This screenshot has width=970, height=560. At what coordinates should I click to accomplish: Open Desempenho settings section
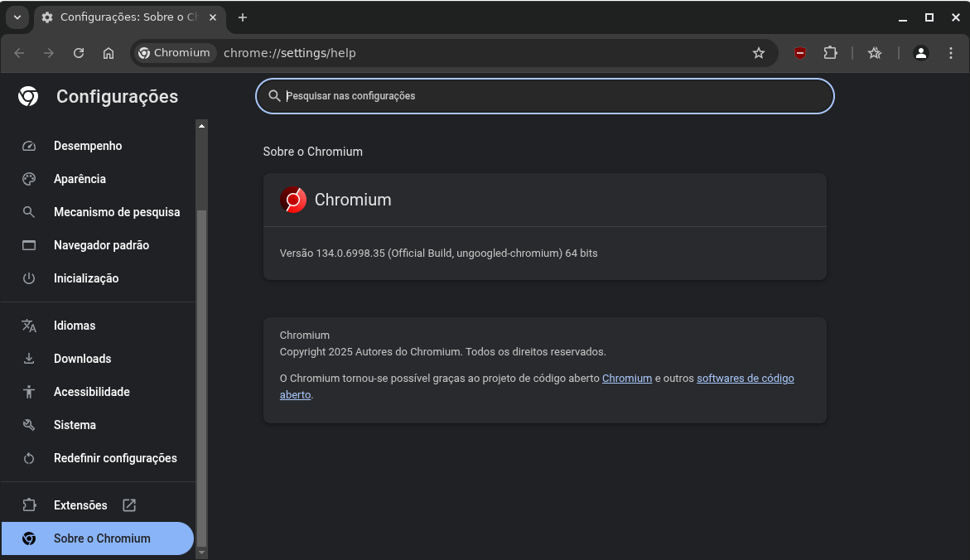pos(98,146)
